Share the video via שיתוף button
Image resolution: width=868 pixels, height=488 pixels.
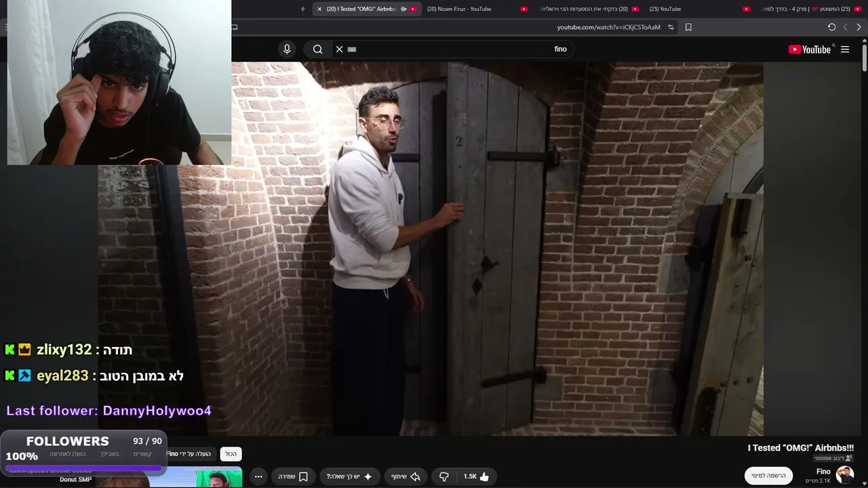click(x=406, y=476)
